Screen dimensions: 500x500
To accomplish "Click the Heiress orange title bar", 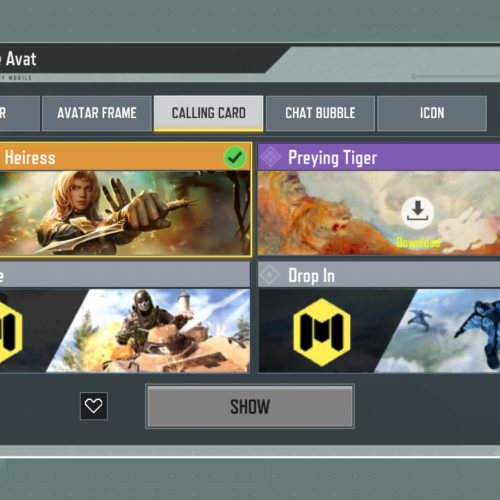I will [x=125, y=157].
